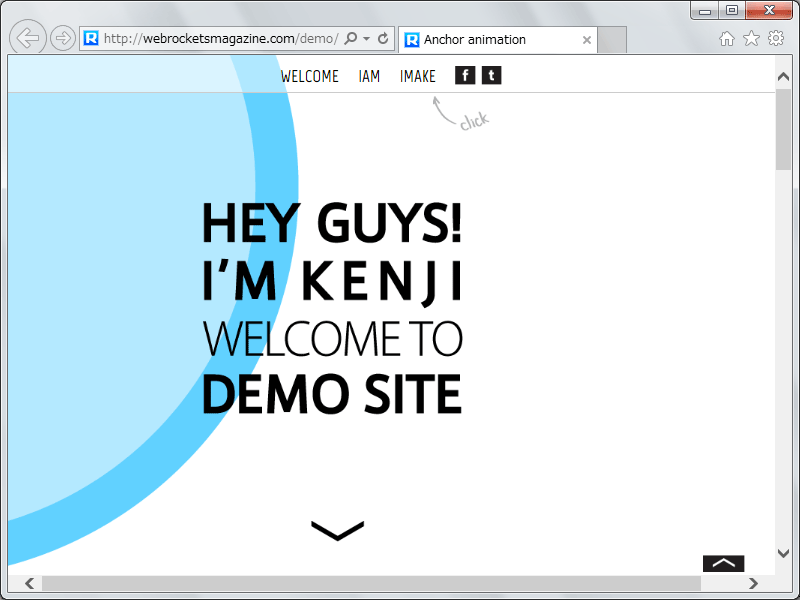
Task: Refresh the page with the reload icon
Action: 383,38
